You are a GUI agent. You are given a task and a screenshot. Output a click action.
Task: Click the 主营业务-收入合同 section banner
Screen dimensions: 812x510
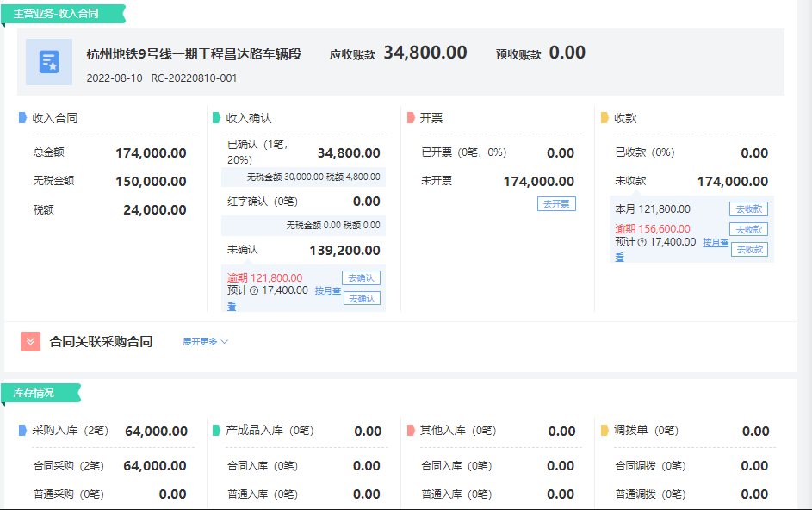click(63, 14)
